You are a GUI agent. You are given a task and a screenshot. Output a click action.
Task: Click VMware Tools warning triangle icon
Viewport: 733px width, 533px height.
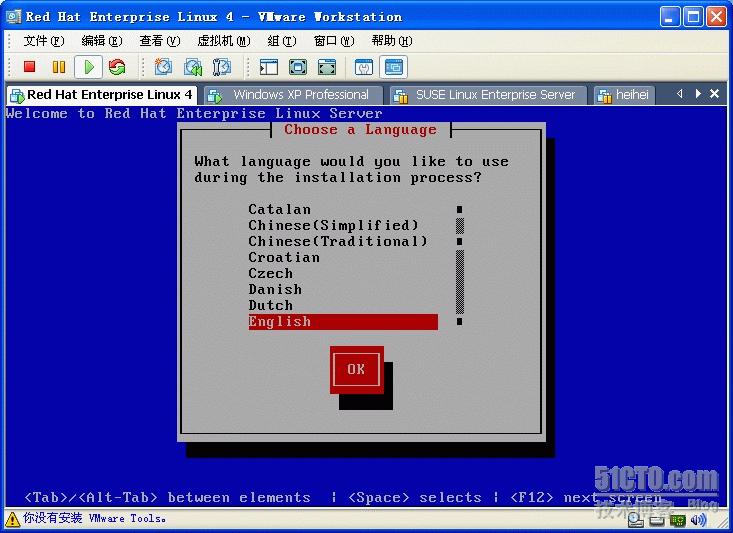12,519
